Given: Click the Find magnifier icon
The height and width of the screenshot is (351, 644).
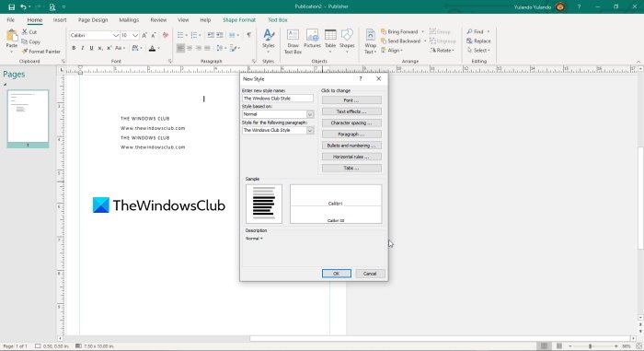Looking at the screenshot, I should click(x=469, y=31).
